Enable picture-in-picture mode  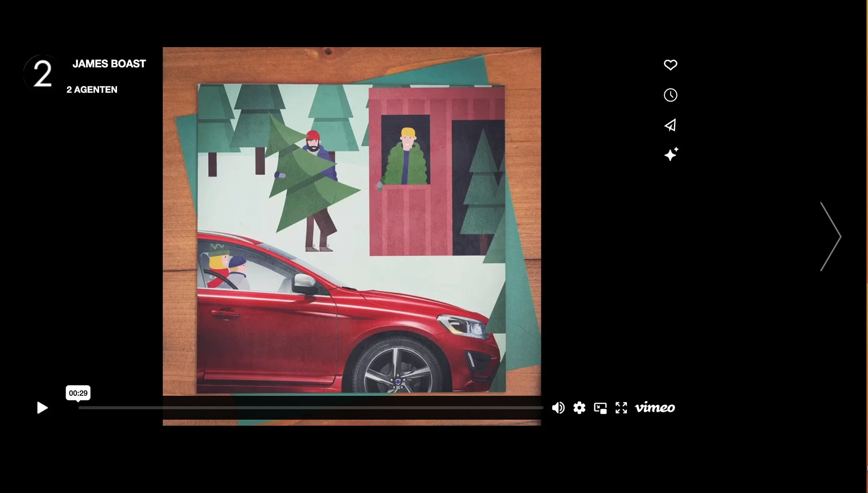[x=600, y=408]
